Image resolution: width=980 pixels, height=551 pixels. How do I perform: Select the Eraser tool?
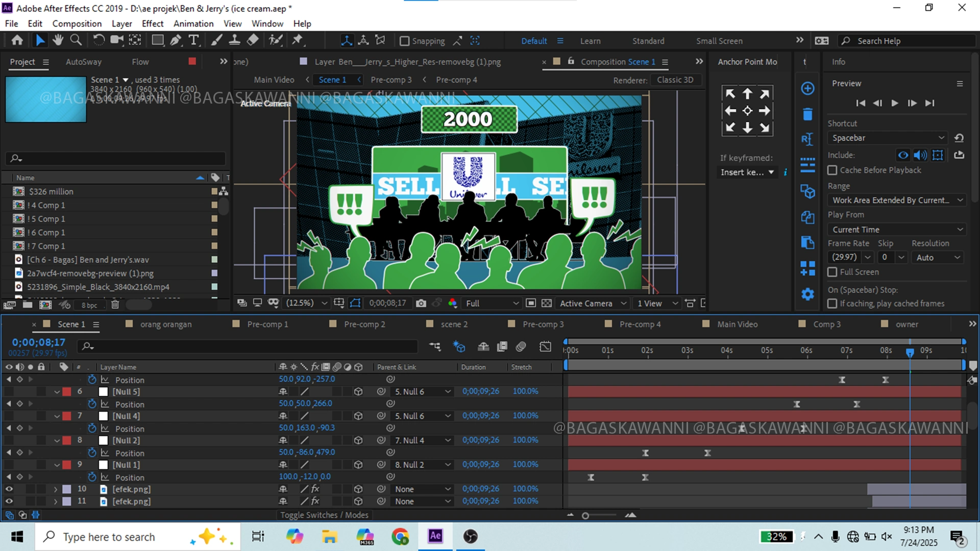point(253,40)
